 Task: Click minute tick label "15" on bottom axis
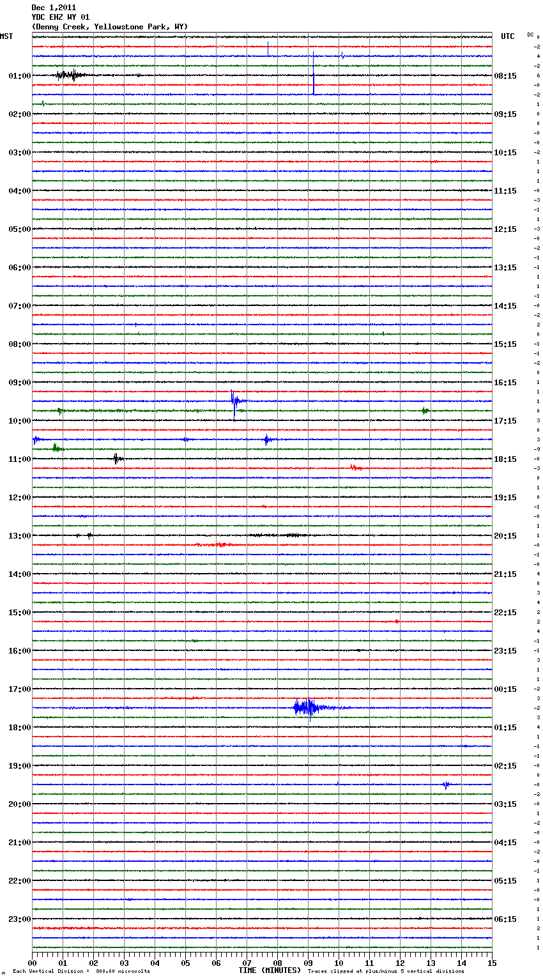[492, 963]
